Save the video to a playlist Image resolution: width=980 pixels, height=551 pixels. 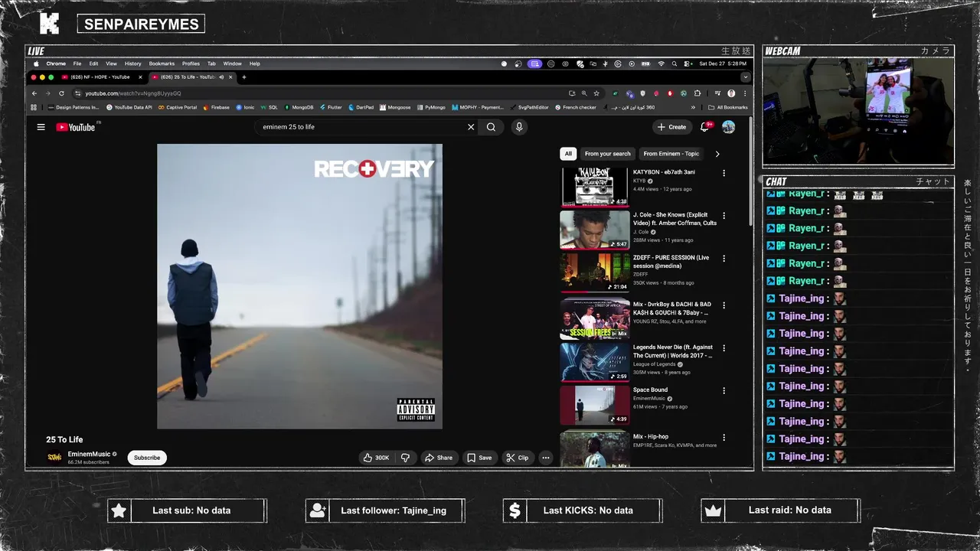tap(479, 458)
